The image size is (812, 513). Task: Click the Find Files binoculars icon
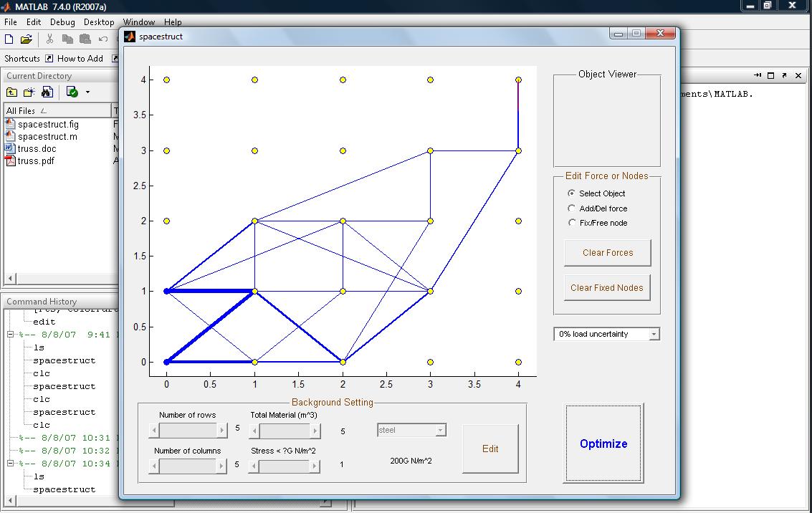coord(47,92)
